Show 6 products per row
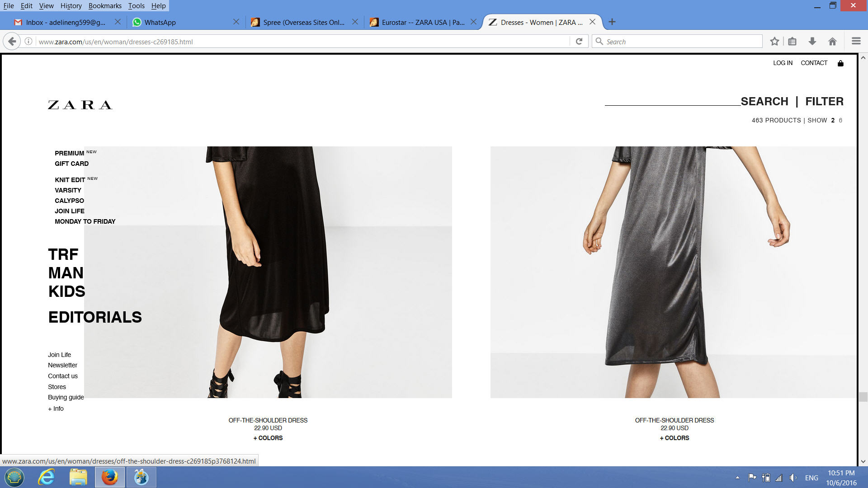 pyautogui.click(x=840, y=120)
